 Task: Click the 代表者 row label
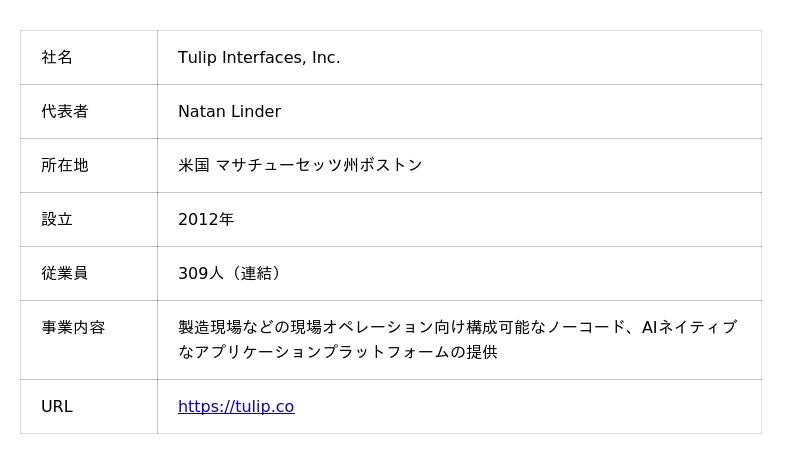pyautogui.click(x=65, y=112)
